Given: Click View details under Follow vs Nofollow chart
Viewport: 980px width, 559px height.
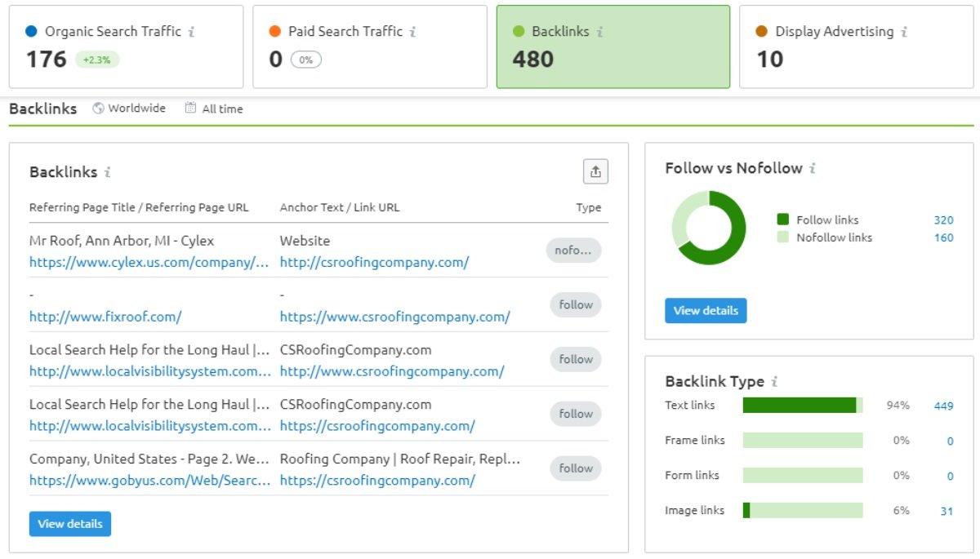Looking at the screenshot, I should [706, 311].
